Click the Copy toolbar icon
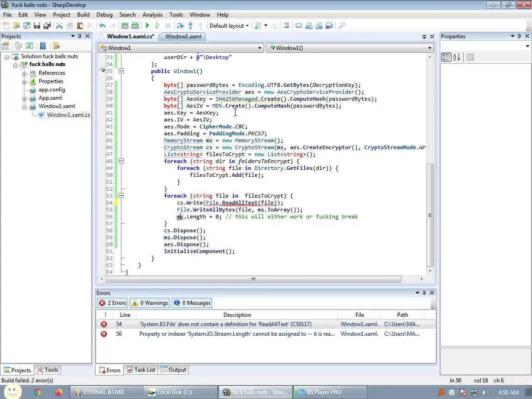This screenshot has width=532, height=399. (x=70, y=25)
